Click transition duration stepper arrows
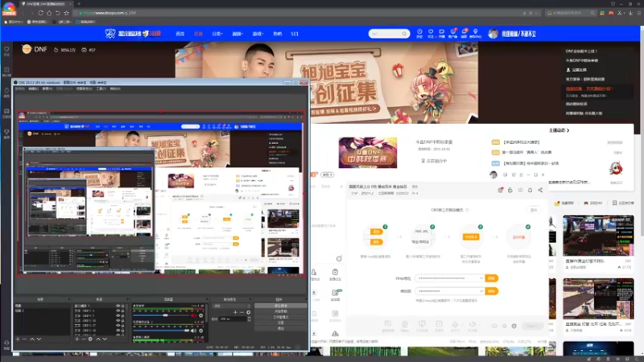The width and height of the screenshot is (644, 362). pos(249,319)
